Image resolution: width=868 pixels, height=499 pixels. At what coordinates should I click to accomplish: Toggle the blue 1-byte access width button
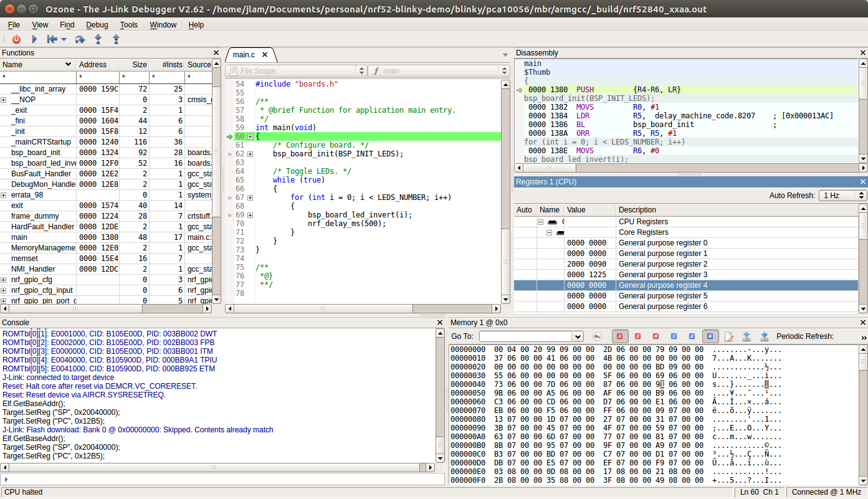(x=674, y=336)
